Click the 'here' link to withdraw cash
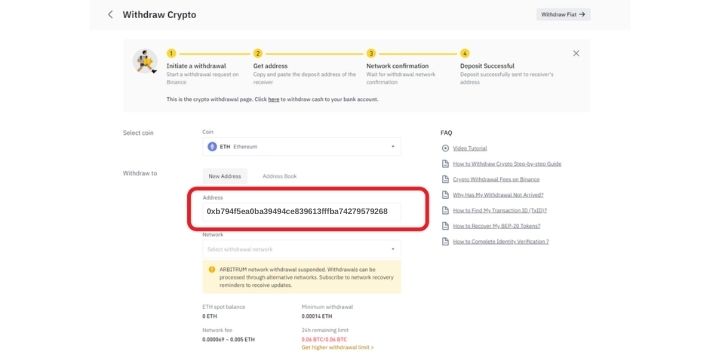The height and width of the screenshot is (360, 720). (274, 99)
